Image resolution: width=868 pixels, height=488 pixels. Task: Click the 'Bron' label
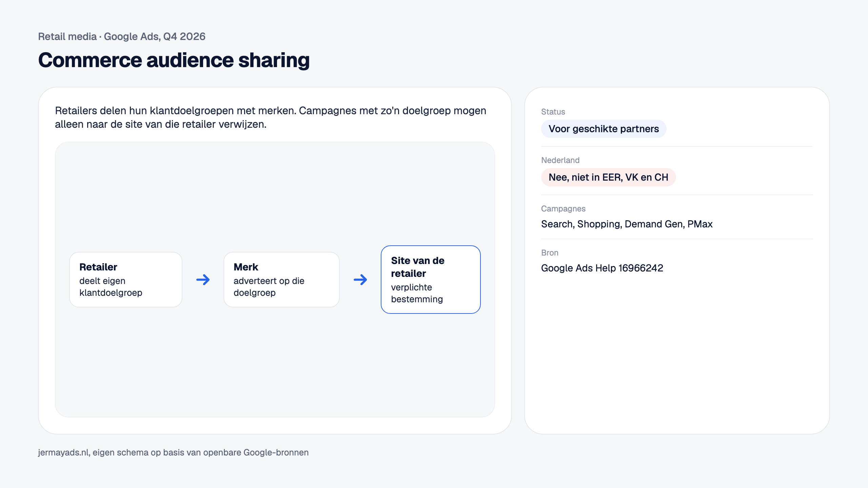pyautogui.click(x=550, y=253)
